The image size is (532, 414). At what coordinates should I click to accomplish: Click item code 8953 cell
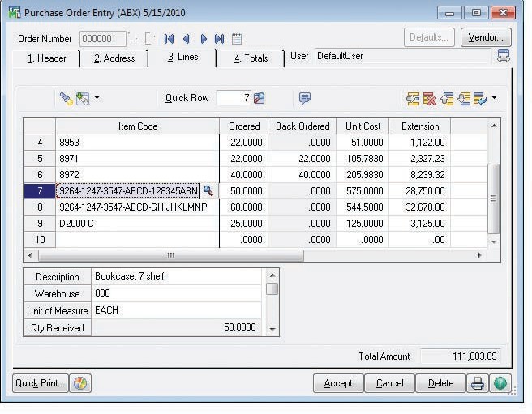pyautogui.click(x=137, y=143)
